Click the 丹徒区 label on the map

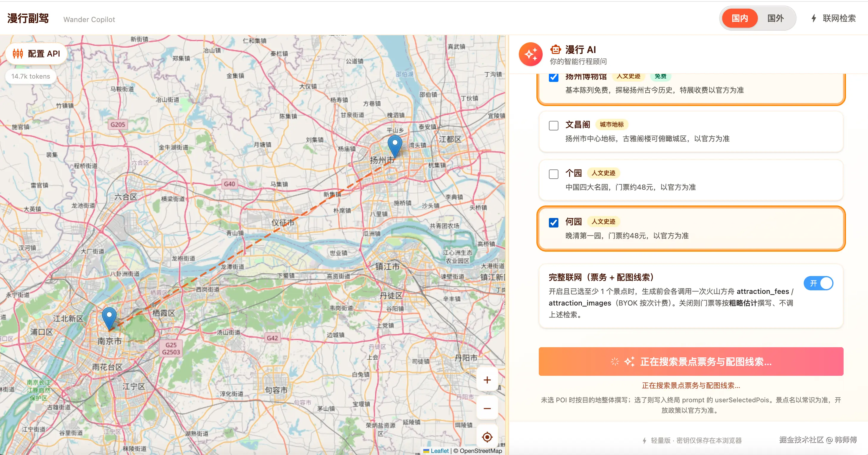coord(391,296)
